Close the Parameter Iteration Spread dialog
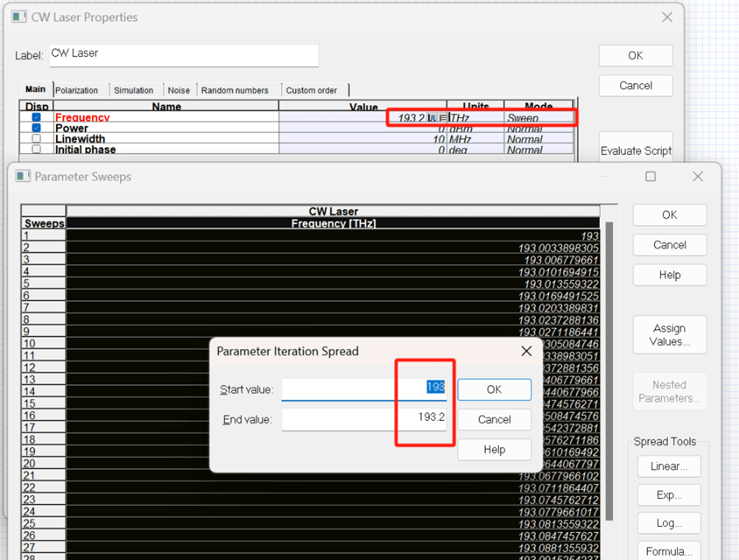Viewport: 739px width, 560px height. [526, 351]
